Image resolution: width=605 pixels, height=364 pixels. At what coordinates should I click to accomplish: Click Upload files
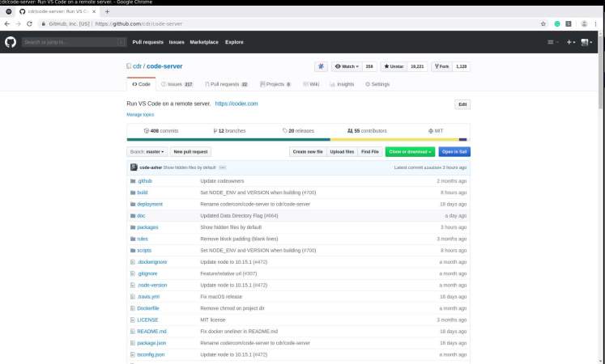342,152
